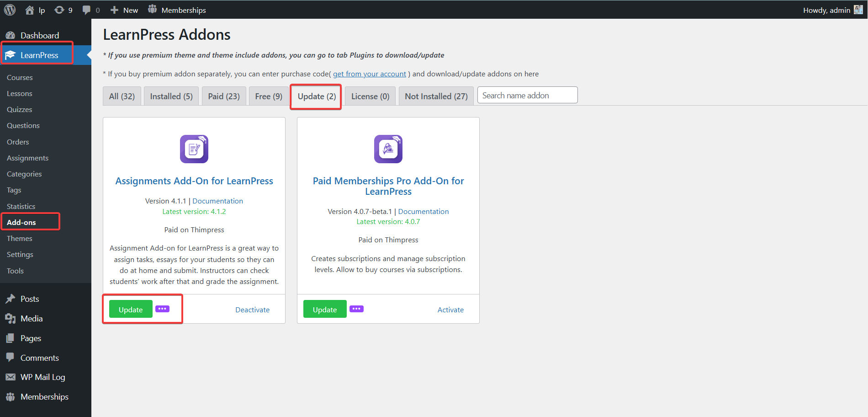Switch to the Free (9) tab

click(x=269, y=96)
